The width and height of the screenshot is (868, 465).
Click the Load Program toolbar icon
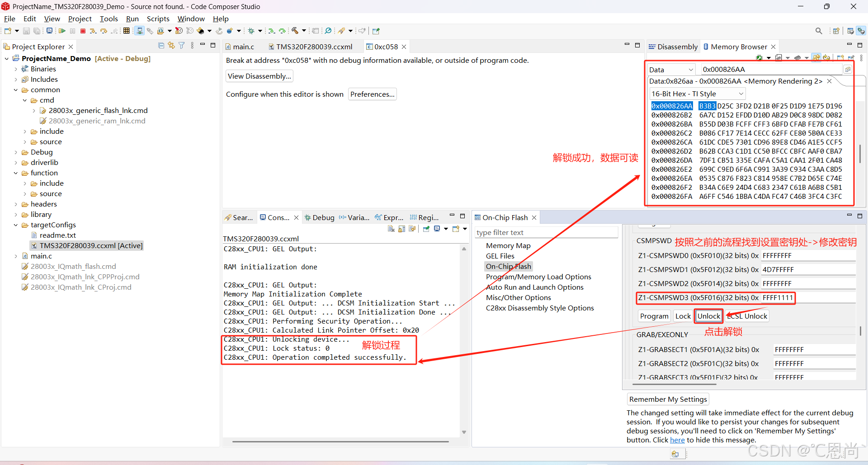coord(160,31)
